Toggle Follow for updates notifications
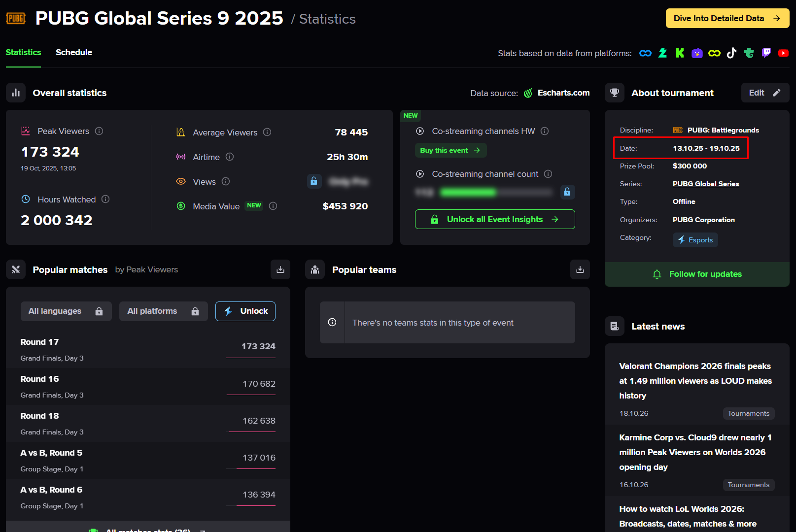This screenshot has height=532, width=796. [x=697, y=274]
